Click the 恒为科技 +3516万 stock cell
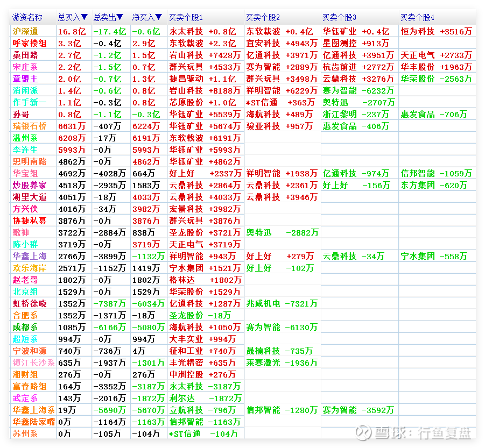The height and width of the screenshot is (448, 485). [x=436, y=32]
